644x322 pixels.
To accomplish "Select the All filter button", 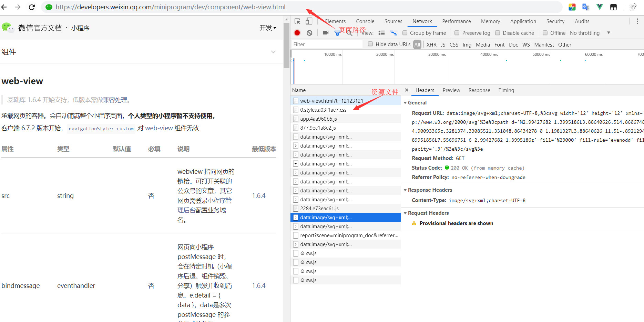I will pos(417,44).
